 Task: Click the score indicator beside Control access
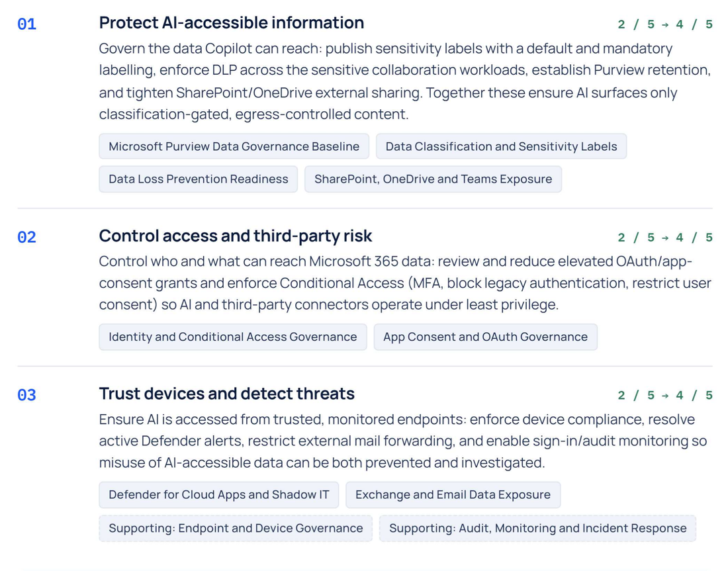pyautogui.click(x=665, y=238)
